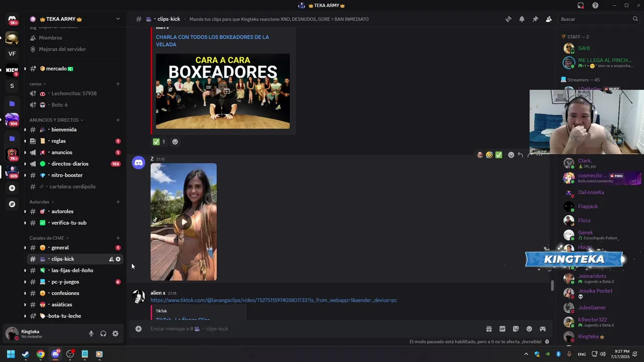Open the GIF picker
644x362 pixels.
click(502, 329)
